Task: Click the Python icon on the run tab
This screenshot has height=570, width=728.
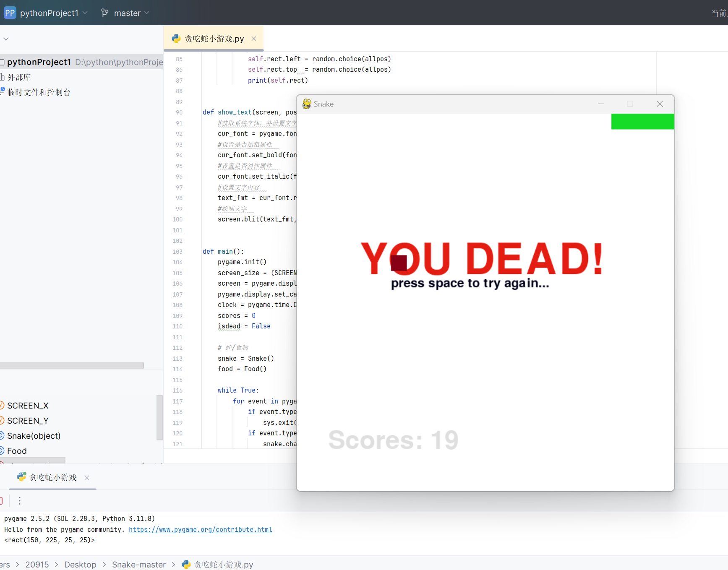Action: [x=21, y=477]
